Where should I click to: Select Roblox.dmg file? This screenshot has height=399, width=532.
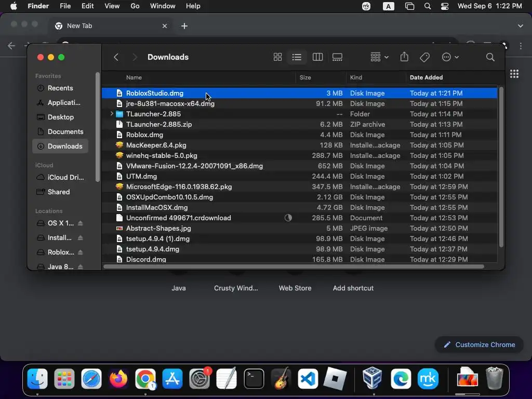point(300,135)
